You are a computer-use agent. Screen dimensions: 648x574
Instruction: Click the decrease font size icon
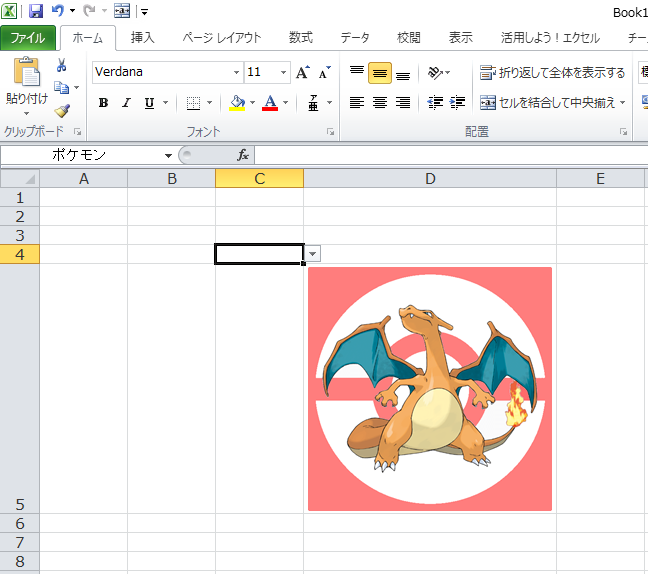point(324,72)
